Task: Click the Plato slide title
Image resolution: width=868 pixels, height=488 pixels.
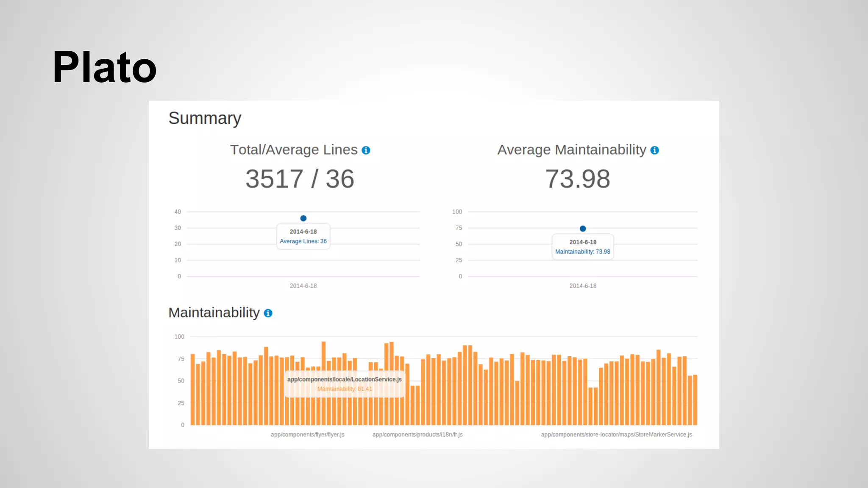Action: pos(104,67)
